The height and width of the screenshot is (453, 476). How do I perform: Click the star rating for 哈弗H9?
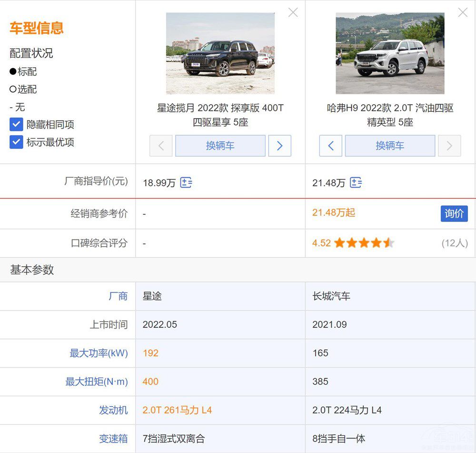[x=364, y=243]
